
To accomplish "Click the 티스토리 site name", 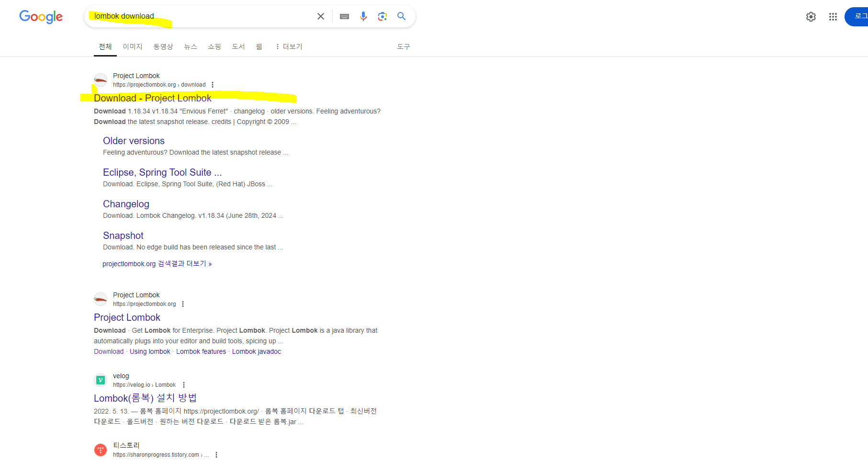I will click(126, 445).
